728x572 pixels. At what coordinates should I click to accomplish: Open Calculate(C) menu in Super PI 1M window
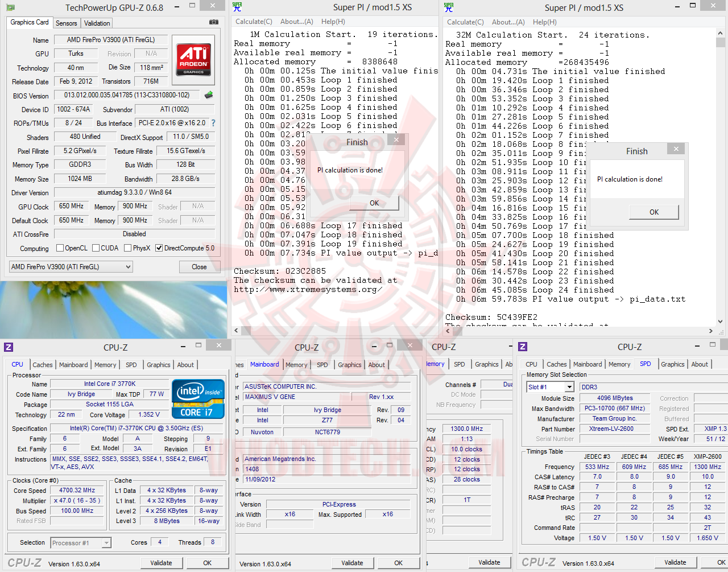(254, 22)
